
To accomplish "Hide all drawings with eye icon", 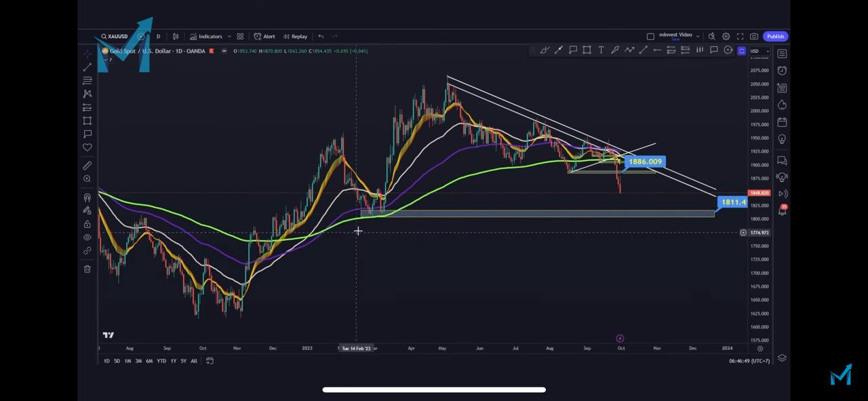I will [x=87, y=237].
